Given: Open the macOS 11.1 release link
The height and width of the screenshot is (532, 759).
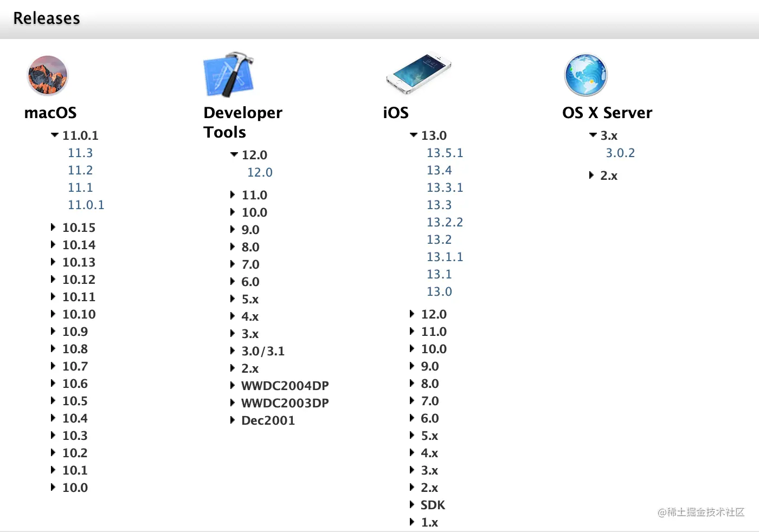Looking at the screenshot, I should 80,187.
